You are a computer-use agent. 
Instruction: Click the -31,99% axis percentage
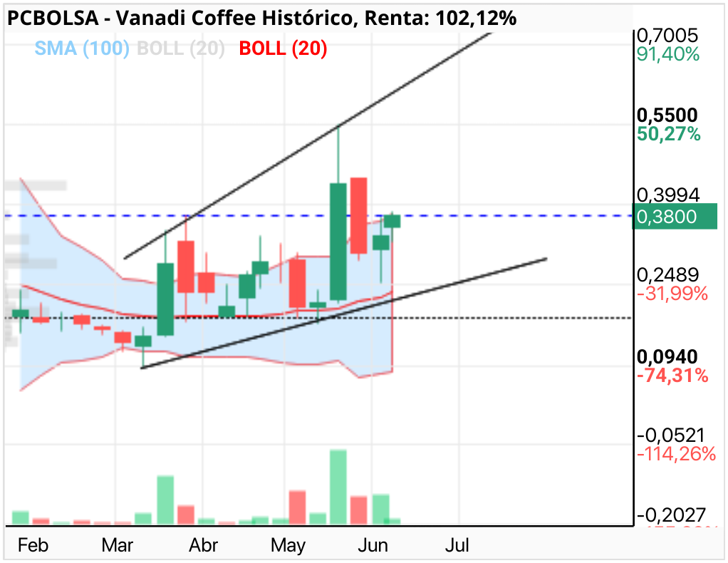672,294
